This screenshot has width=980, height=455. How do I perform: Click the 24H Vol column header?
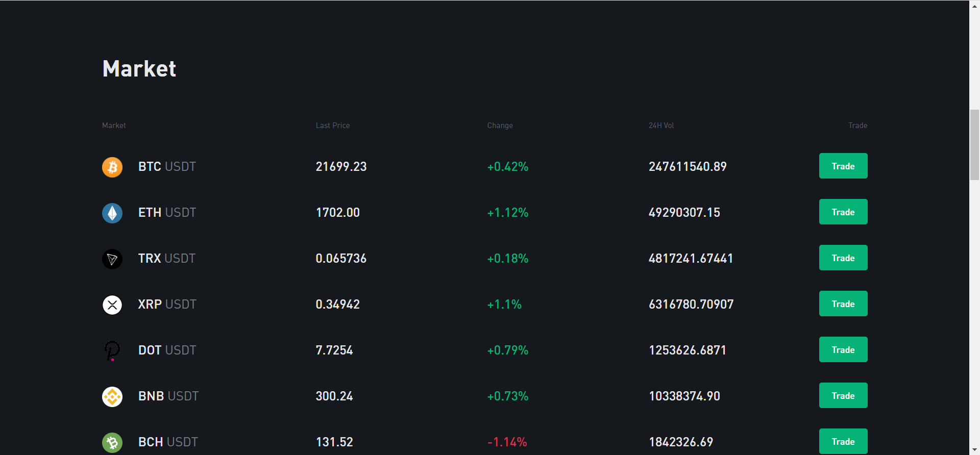[x=661, y=125]
